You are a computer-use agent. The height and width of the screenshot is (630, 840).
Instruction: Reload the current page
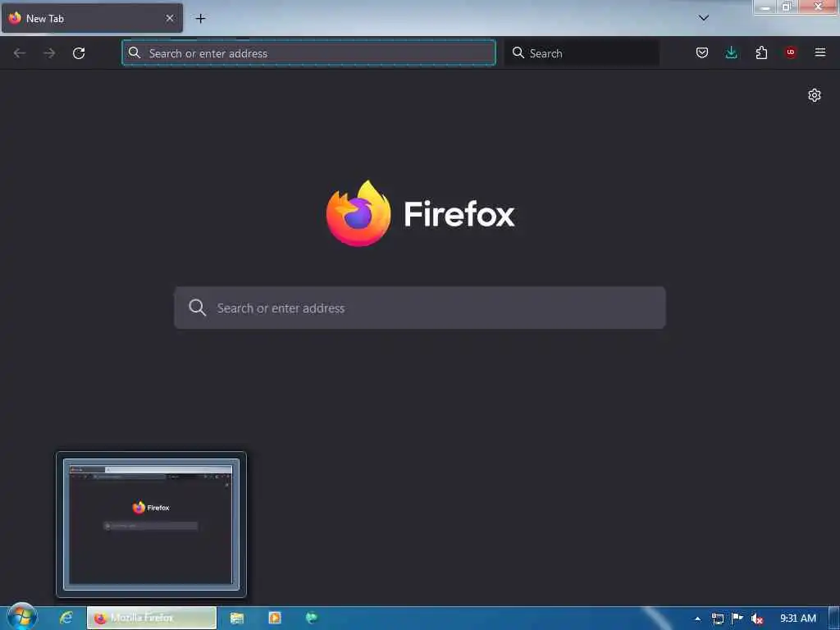click(79, 53)
